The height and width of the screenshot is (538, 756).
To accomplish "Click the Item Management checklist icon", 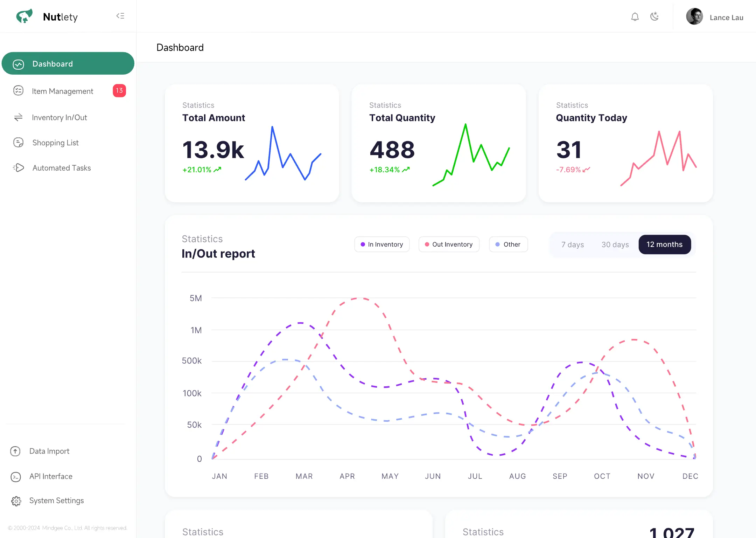I will tap(18, 91).
